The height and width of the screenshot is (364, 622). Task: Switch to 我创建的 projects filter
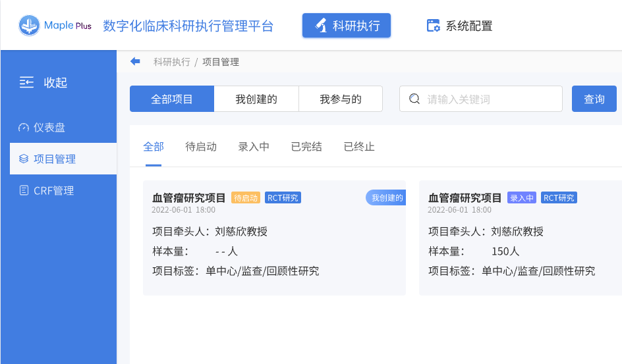click(x=256, y=99)
